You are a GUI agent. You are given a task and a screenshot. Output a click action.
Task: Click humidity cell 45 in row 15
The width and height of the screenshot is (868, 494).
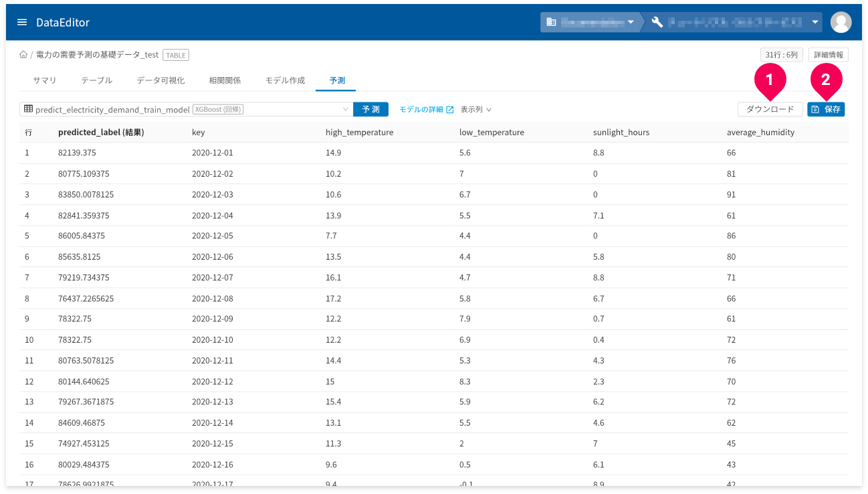click(731, 443)
